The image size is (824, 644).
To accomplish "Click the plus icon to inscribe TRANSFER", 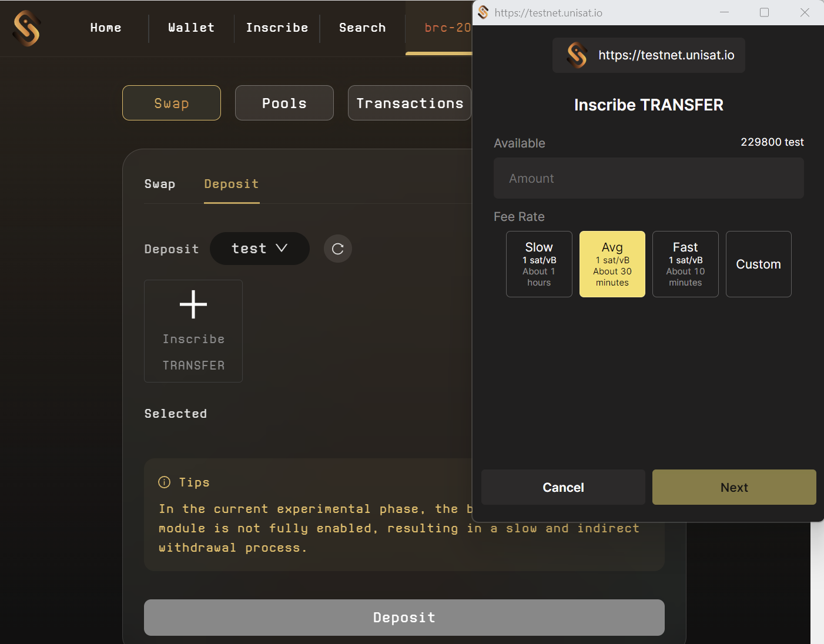I will coord(193,304).
